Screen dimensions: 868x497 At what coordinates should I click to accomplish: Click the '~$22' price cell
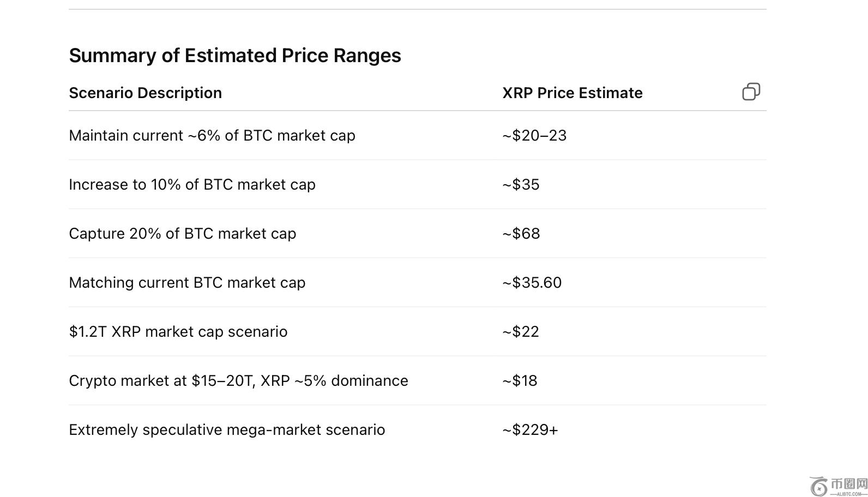tap(521, 332)
